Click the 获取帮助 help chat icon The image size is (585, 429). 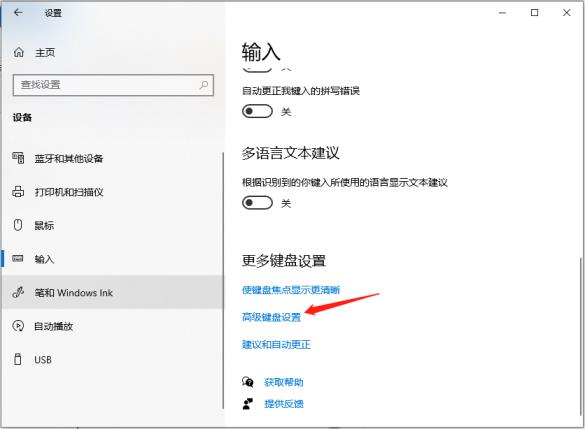tap(247, 382)
